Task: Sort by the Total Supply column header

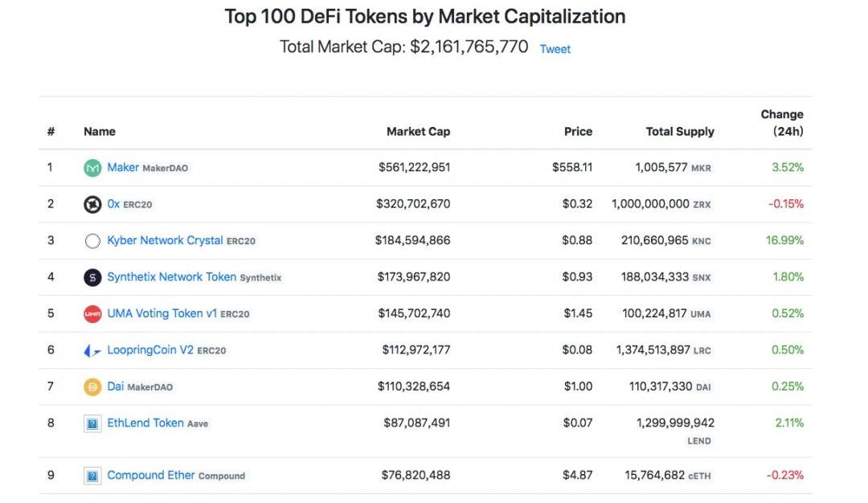Action: [680, 132]
